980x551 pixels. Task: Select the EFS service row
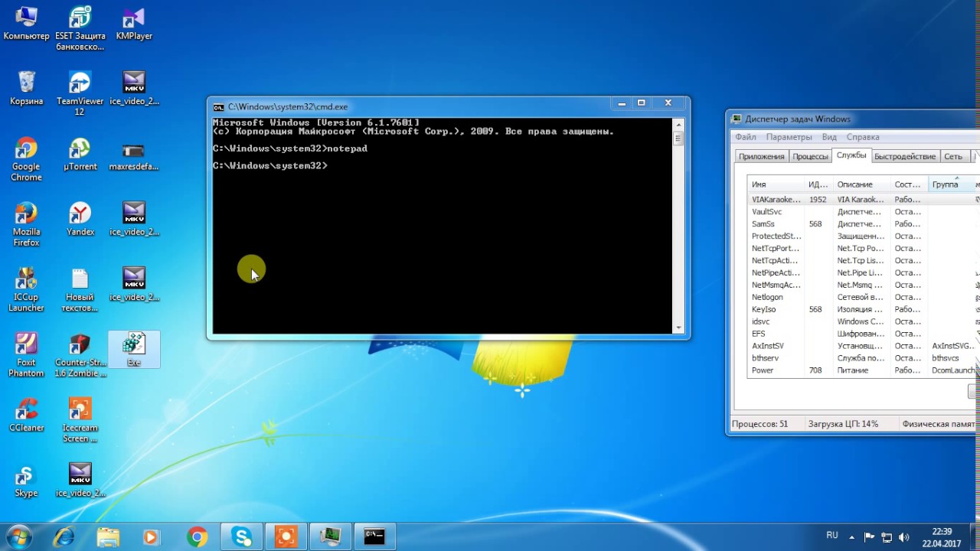coord(863,334)
